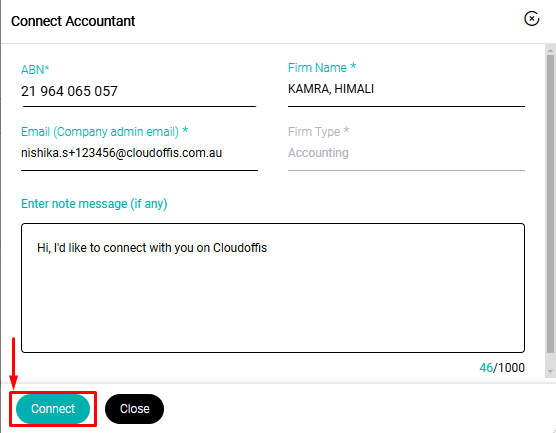Viewport: 556px width, 433px height.
Task: Click the red arrow pointing at Connect
Action: 13,363
